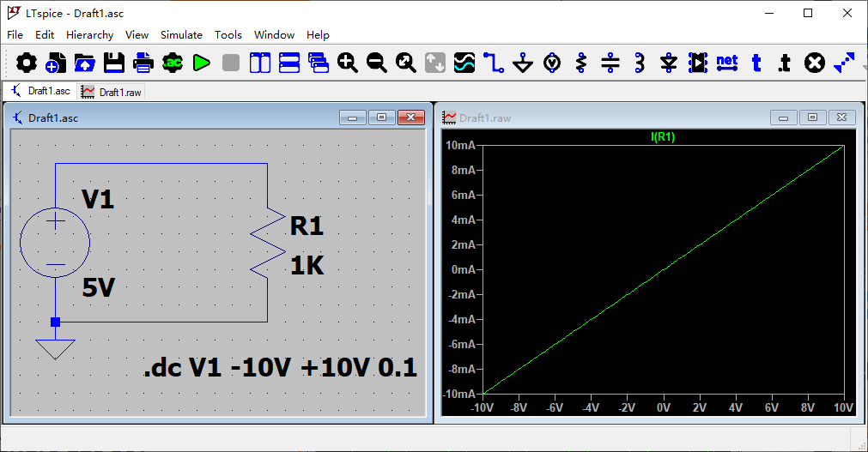Screen dimensions: 868x452
Task: Click the grey stop simulation button
Action: click(231, 63)
